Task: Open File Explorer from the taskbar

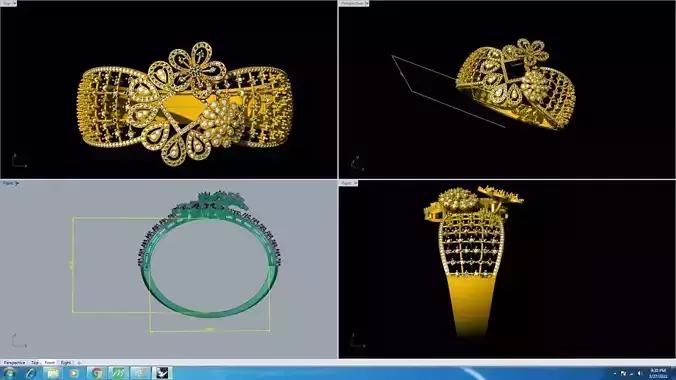Action: click(53, 373)
